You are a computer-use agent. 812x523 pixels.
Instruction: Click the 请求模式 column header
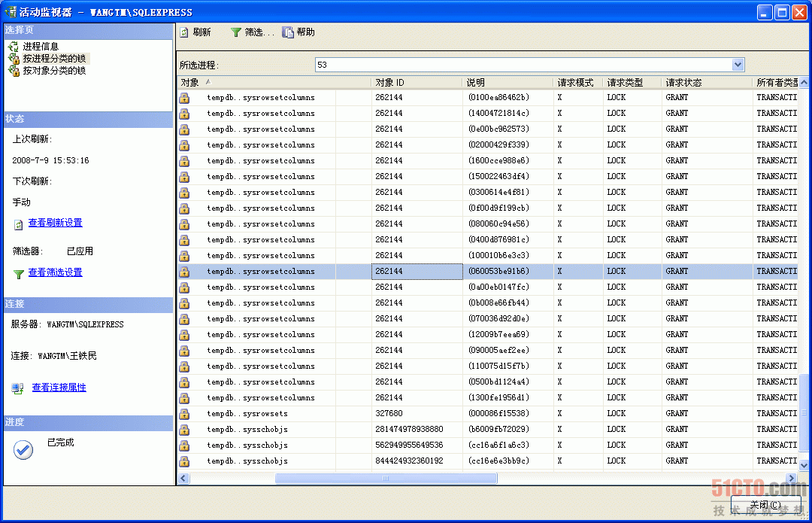coord(575,82)
